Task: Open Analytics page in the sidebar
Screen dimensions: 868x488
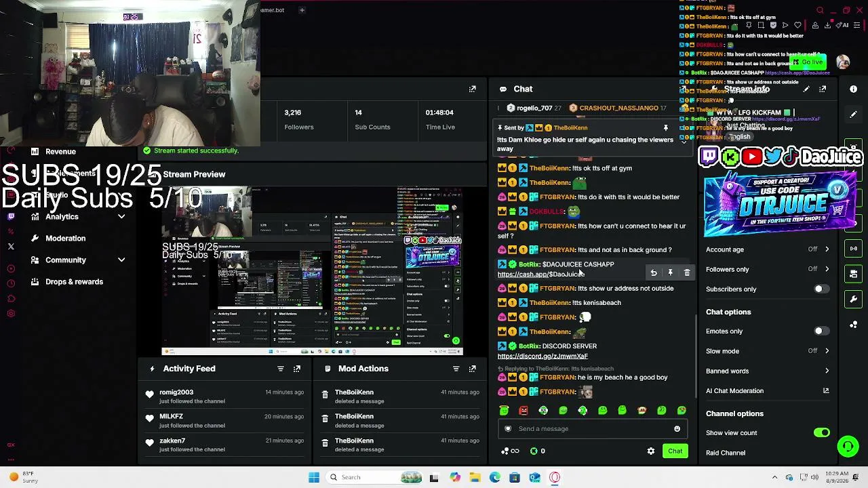Action: click(x=62, y=217)
